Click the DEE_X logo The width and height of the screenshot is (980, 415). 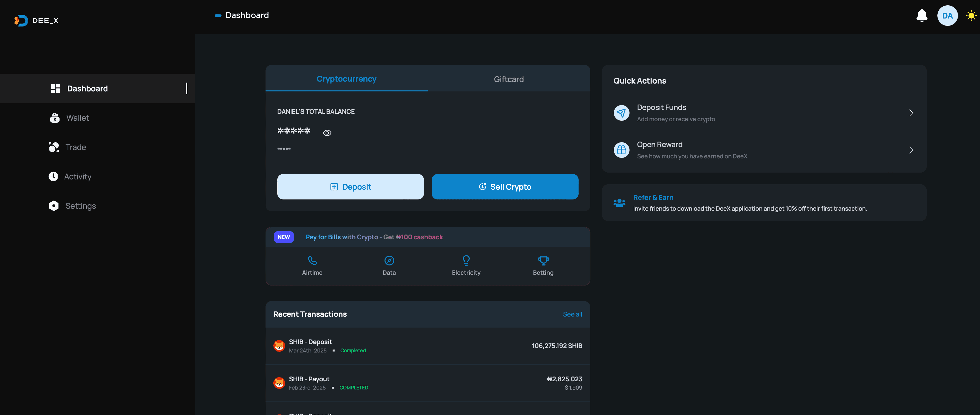pos(36,21)
